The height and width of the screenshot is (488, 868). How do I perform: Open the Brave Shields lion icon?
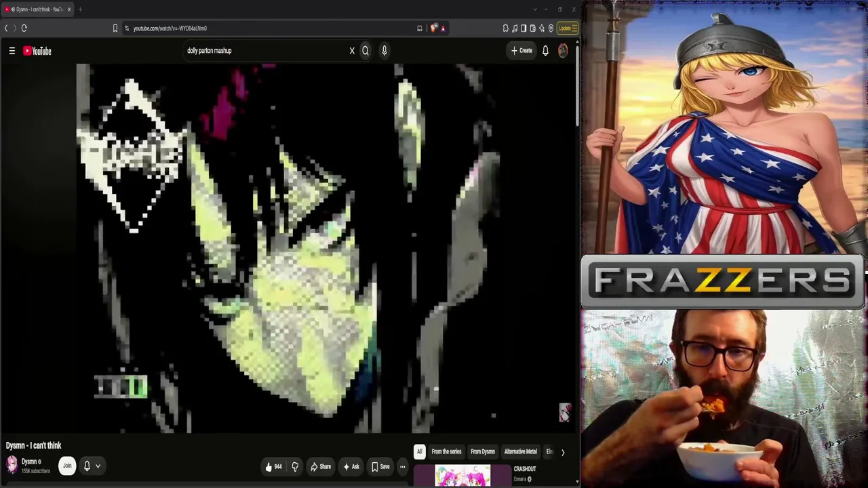[434, 28]
